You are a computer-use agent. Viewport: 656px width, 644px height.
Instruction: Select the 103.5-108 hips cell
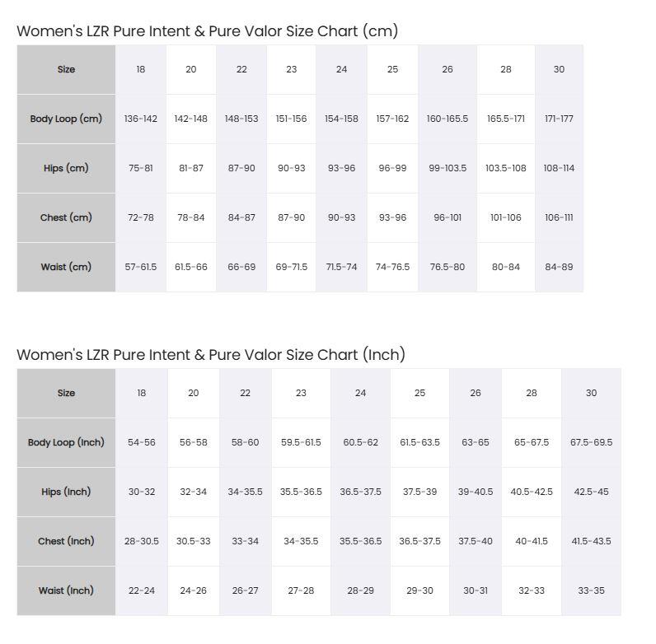pos(506,168)
